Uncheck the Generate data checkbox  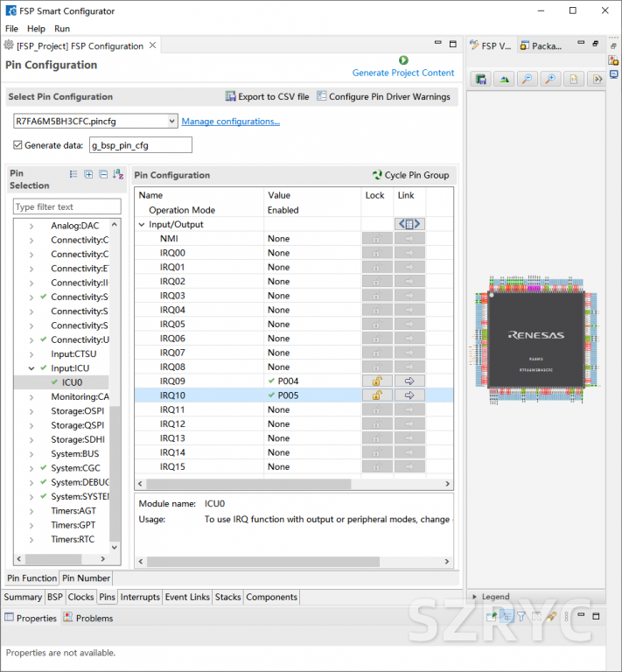[x=18, y=145]
